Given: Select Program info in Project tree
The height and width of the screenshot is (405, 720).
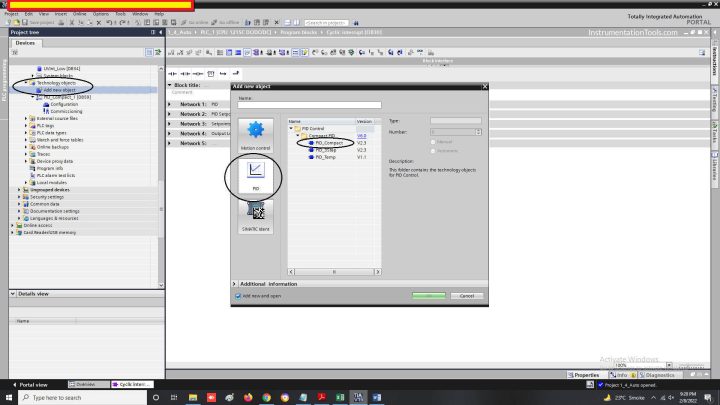Looking at the screenshot, I should (50, 169).
